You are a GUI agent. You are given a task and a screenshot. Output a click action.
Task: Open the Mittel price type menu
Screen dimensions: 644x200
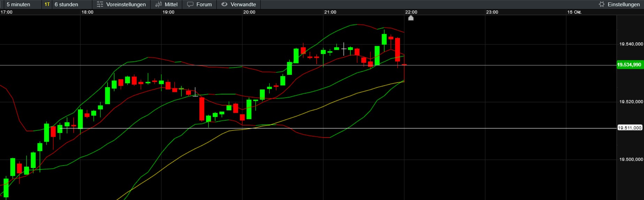(171, 5)
